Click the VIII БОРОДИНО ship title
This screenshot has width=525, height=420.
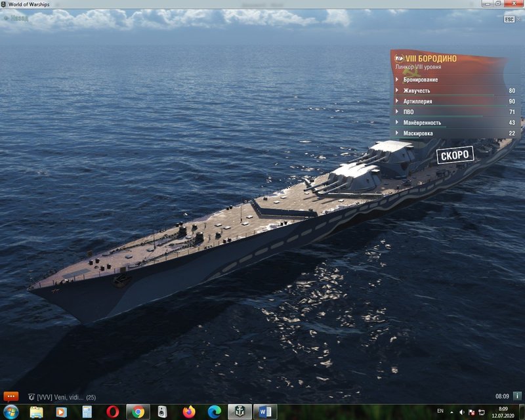tap(431, 58)
